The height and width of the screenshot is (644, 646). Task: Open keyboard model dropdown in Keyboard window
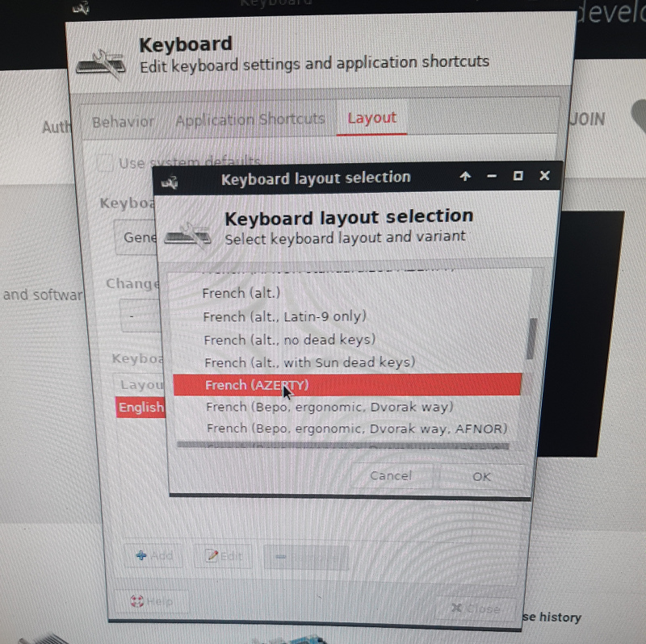click(136, 237)
